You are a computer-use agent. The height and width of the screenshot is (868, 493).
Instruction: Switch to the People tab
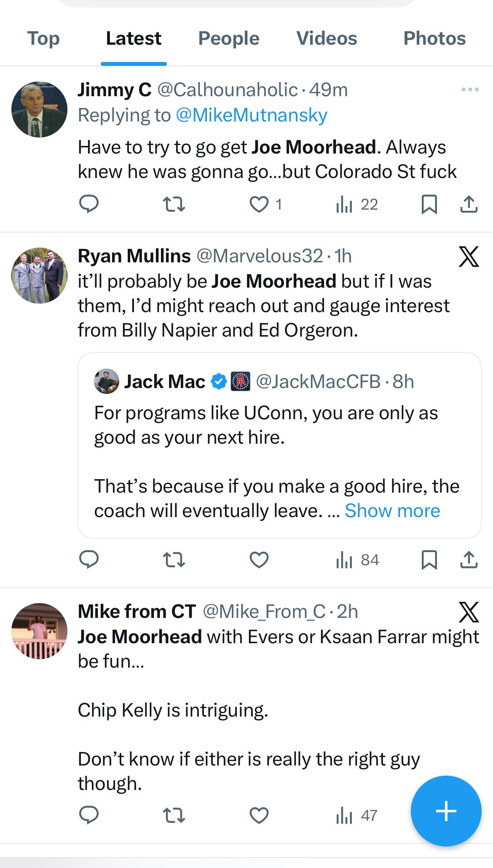[x=228, y=38]
